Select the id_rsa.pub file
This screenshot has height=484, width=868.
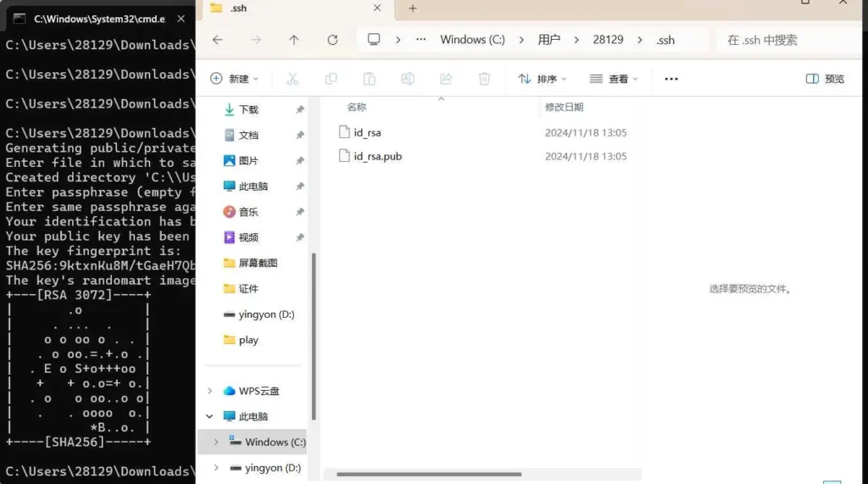(x=377, y=156)
